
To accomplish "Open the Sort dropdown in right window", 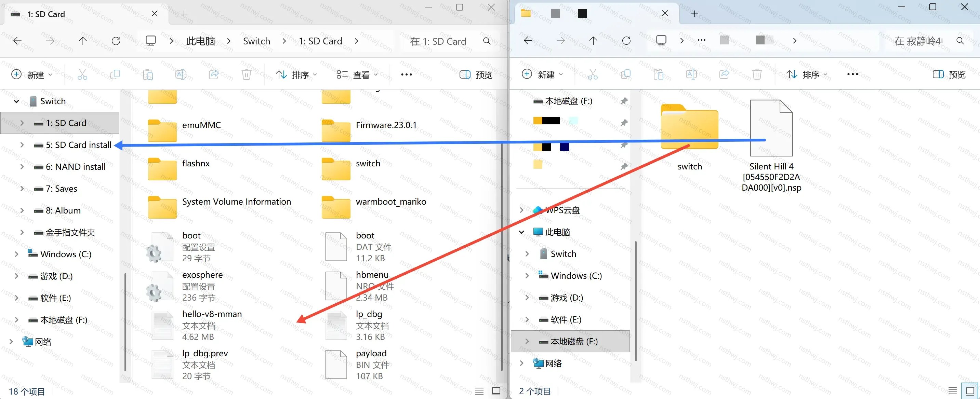I will [x=807, y=74].
